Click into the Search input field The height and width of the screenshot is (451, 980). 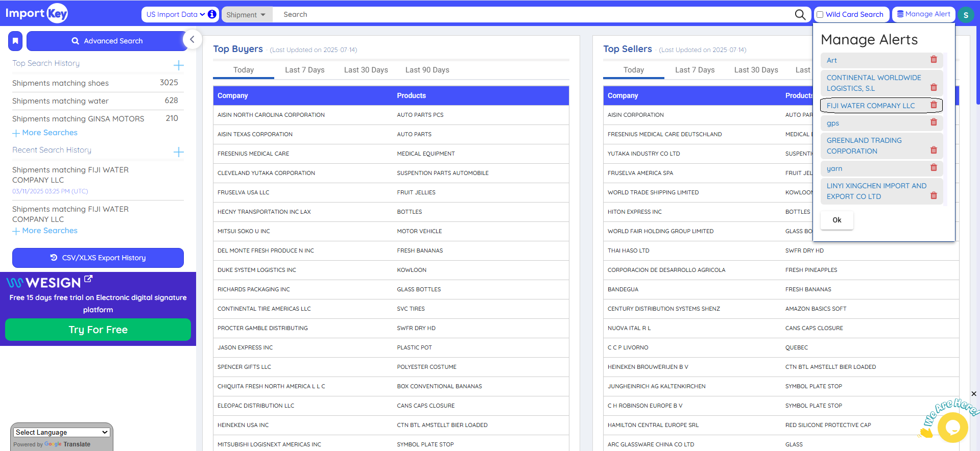click(531, 15)
